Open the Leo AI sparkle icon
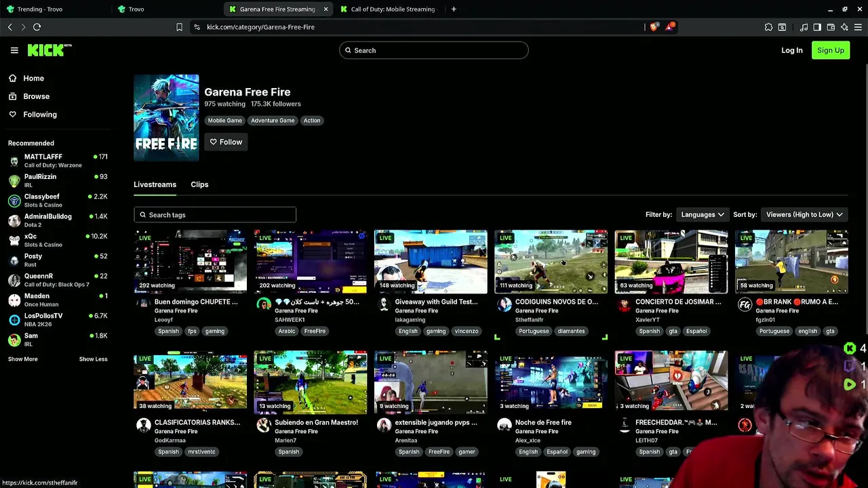The width and height of the screenshot is (868, 488). (844, 27)
